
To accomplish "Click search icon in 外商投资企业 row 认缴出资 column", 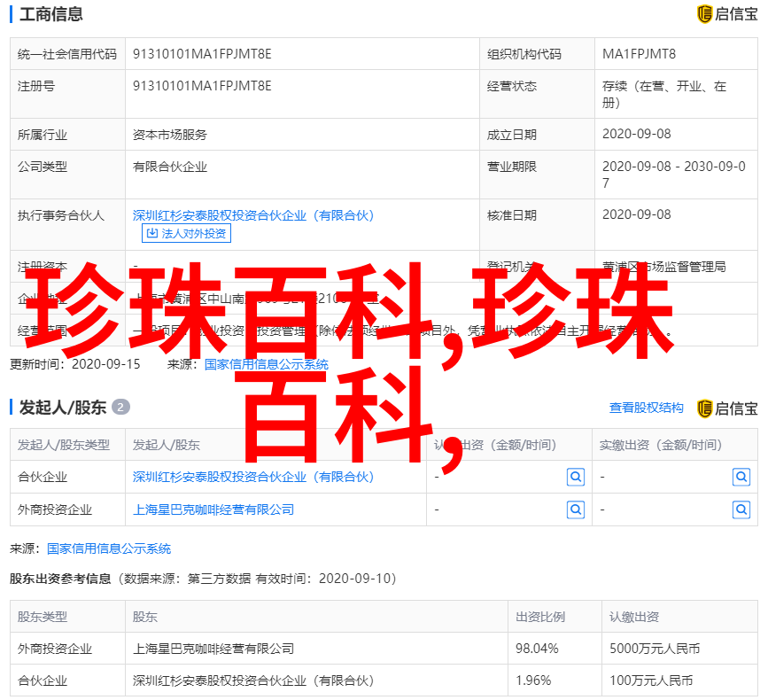I will [576, 510].
